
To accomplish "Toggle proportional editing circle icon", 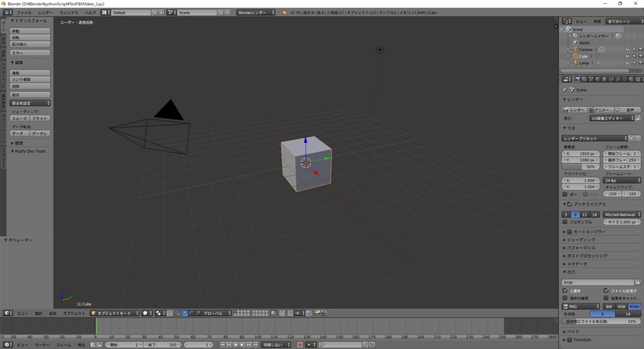I will click(x=282, y=313).
